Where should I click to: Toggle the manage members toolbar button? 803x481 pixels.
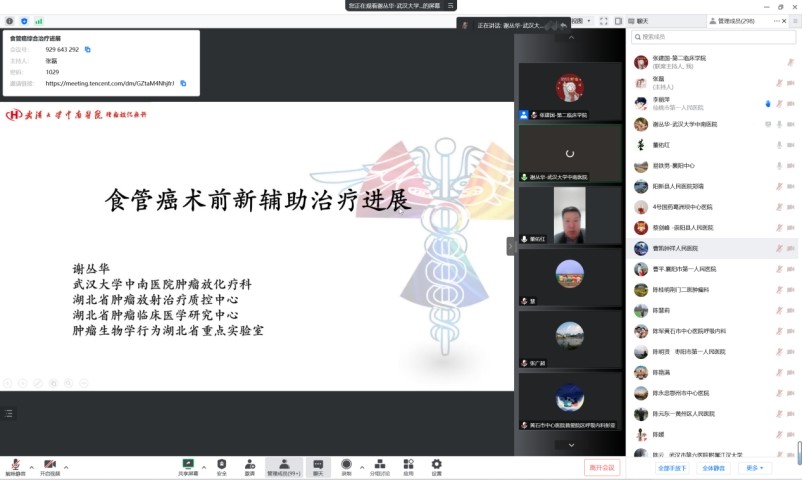click(284, 467)
